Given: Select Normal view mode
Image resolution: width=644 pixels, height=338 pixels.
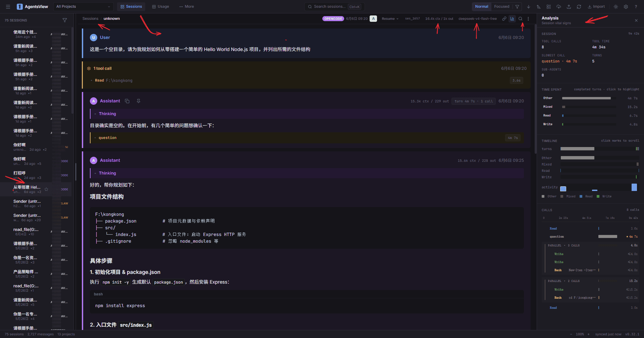Looking at the screenshot, I should coord(481,7).
